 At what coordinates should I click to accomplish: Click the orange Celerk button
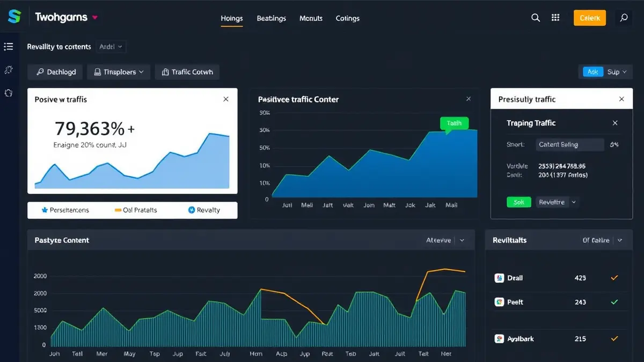pos(590,18)
